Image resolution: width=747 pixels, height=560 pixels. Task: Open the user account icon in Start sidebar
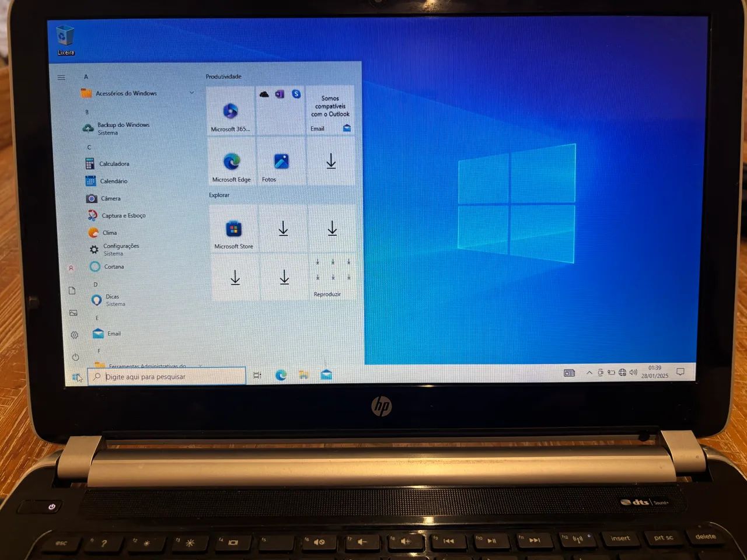pos(71,268)
